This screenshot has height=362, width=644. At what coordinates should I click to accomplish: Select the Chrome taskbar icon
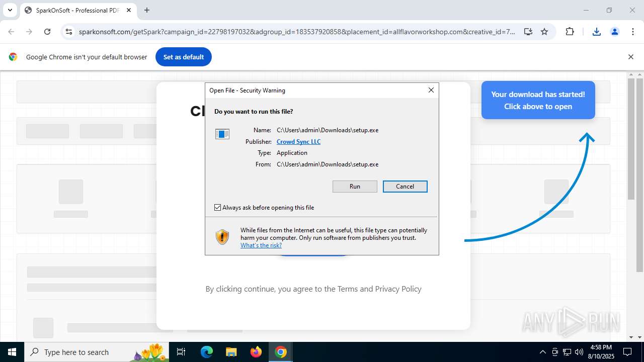[281, 352]
